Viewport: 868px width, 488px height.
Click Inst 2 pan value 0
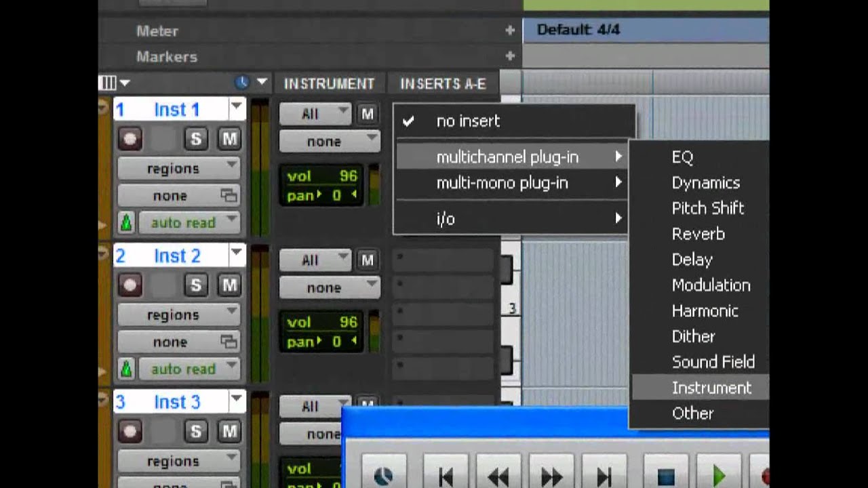tap(337, 342)
